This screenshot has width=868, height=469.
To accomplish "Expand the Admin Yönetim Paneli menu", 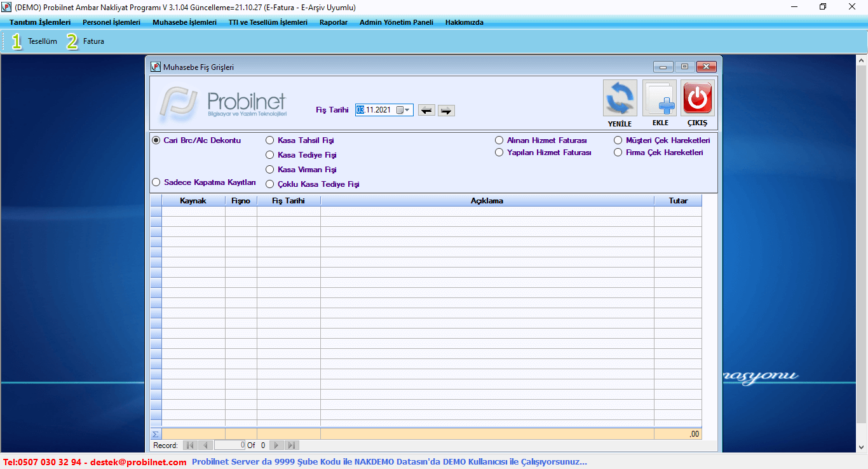I will pos(396,22).
